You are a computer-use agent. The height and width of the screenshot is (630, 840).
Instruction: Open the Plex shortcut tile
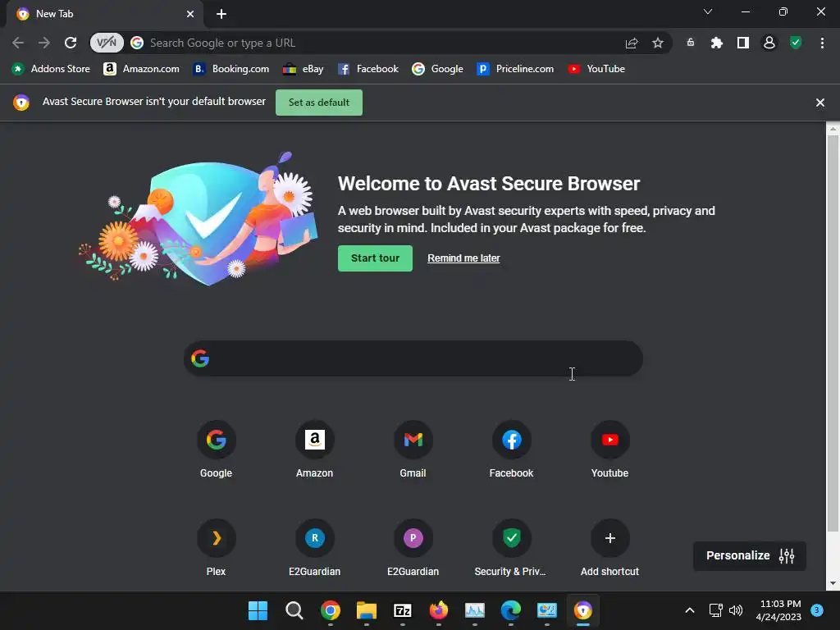pos(216,547)
